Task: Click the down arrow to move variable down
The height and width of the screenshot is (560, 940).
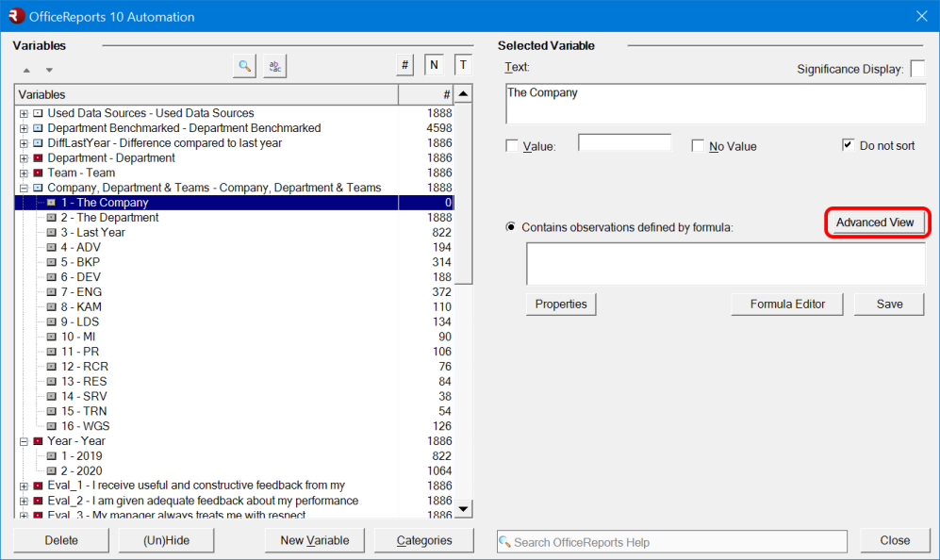Action: coord(48,69)
